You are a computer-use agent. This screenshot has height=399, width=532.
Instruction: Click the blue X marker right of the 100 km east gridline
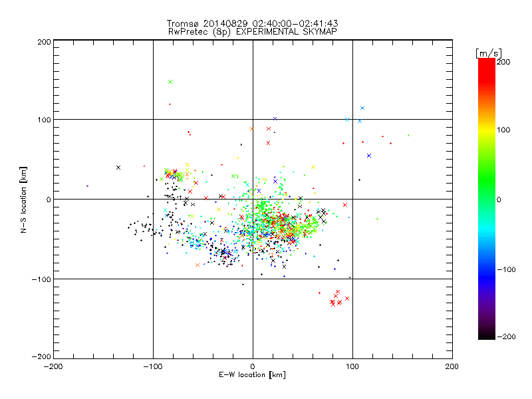(x=369, y=156)
